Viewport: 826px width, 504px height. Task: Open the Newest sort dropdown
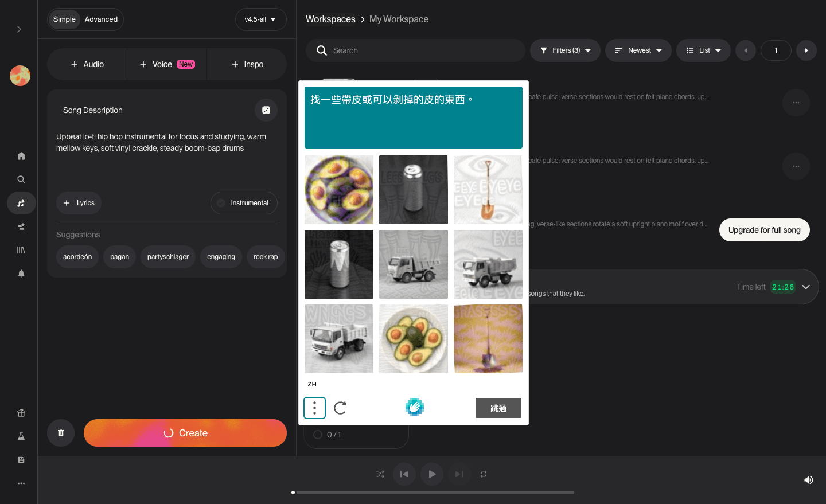coord(638,50)
